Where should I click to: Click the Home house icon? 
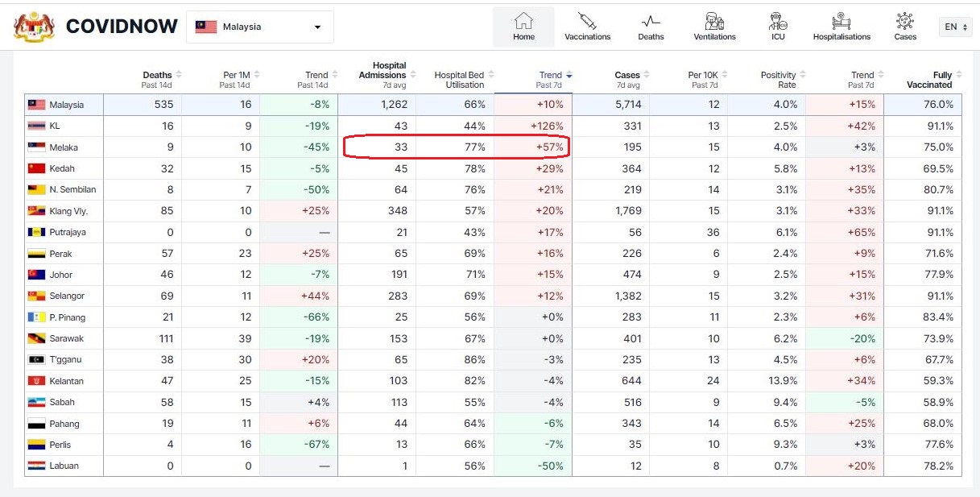coord(523,20)
